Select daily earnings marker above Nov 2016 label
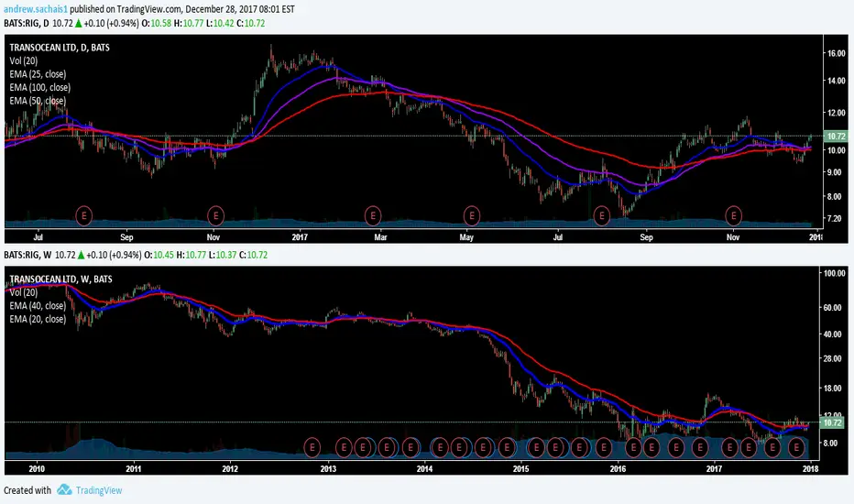854x504 pixels. click(x=215, y=215)
